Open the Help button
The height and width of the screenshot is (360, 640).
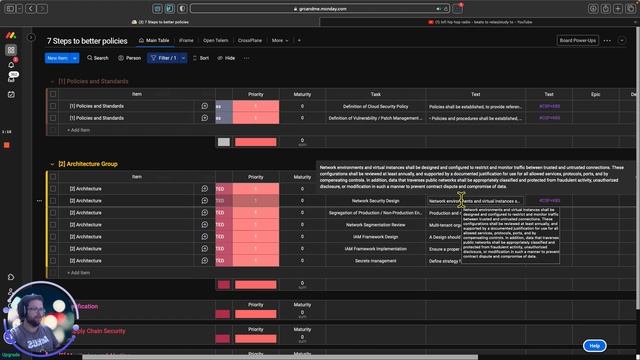click(x=595, y=346)
